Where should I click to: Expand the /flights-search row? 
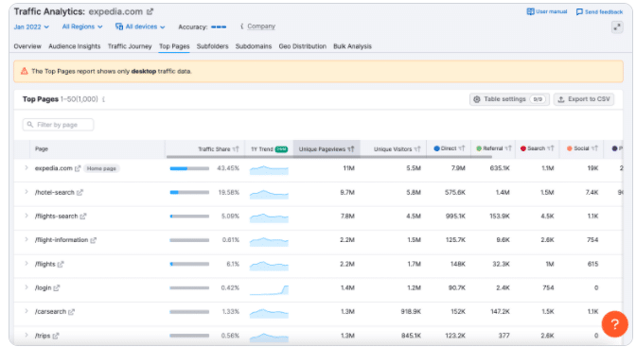click(x=26, y=216)
